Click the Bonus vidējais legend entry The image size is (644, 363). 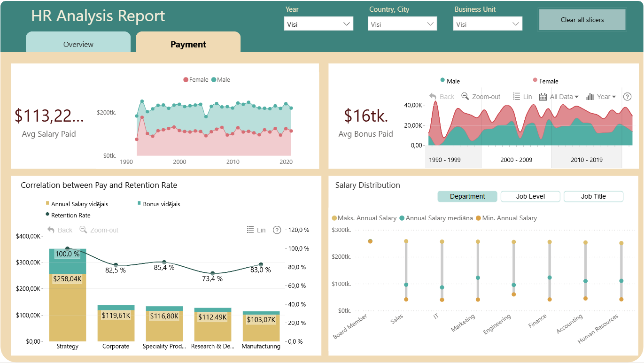[159, 204]
